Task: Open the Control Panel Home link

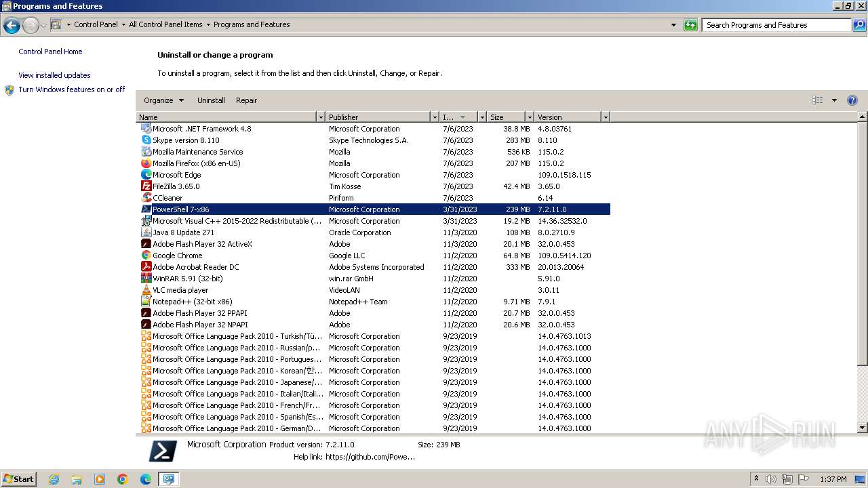Action: click(50, 52)
